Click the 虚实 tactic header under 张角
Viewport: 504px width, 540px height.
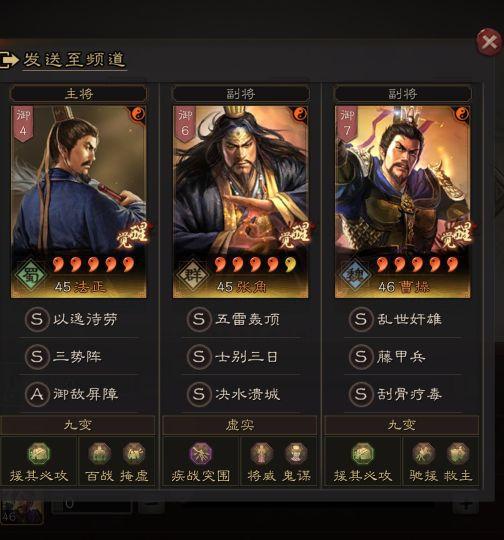(239, 425)
